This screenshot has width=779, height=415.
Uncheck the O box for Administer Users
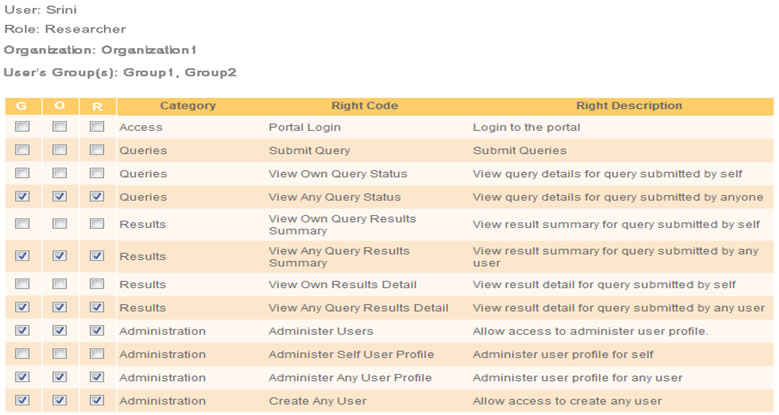pyautogui.click(x=60, y=330)
